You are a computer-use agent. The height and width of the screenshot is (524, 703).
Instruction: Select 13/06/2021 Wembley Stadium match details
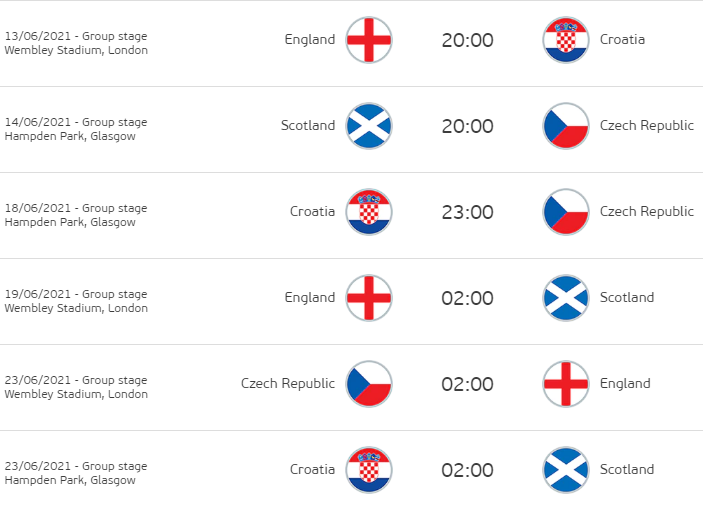pyautogui.click(x=76, y=43)
